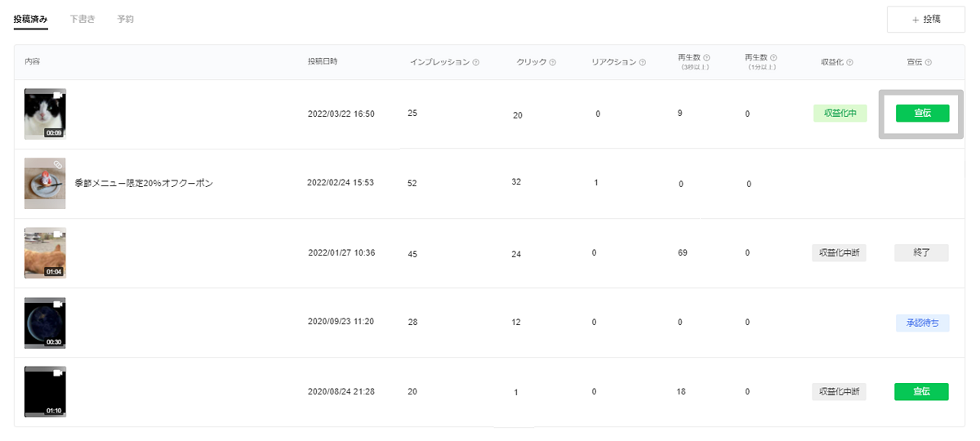The image size is (980, 441).
Task: Click the green 収益化中 status badge
Action: pos(840,114)
